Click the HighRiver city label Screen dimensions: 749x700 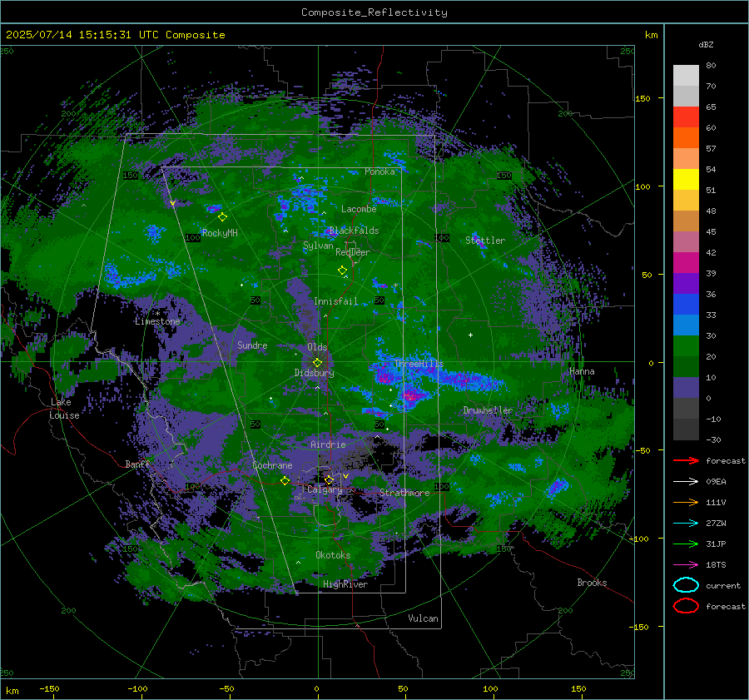click(x=345, y=584)
